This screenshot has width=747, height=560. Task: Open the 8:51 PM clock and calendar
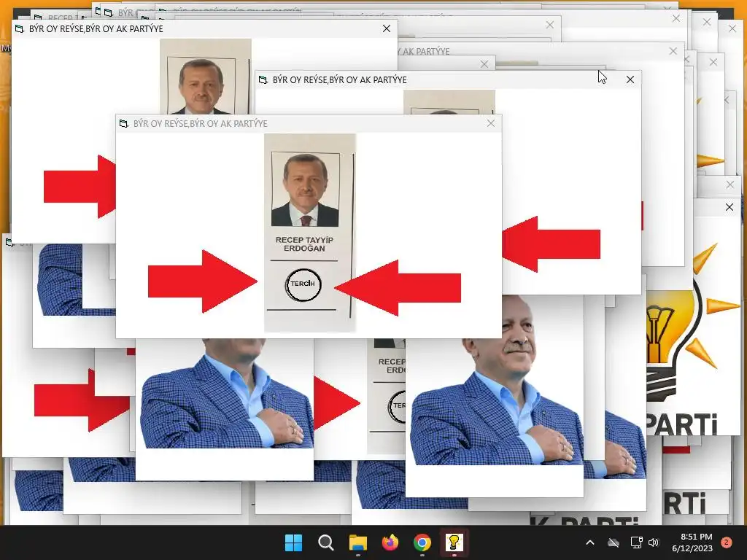692,542
